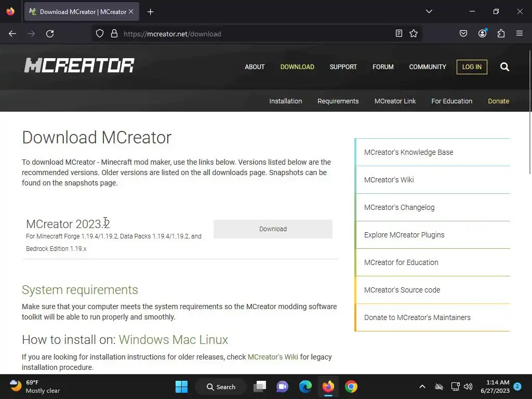Click network display icon in tray
The width and height of the screenshot is (532, 399).
(455, 387)
